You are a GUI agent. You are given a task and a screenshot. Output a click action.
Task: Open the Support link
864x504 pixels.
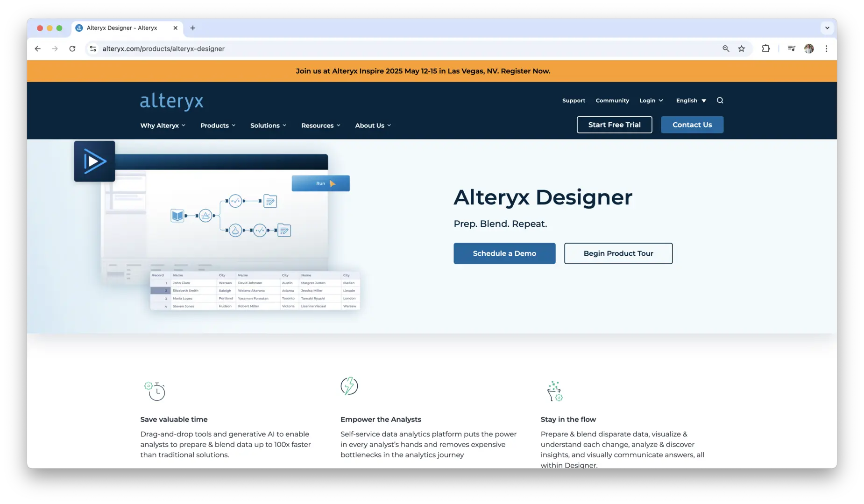[574, 100]
